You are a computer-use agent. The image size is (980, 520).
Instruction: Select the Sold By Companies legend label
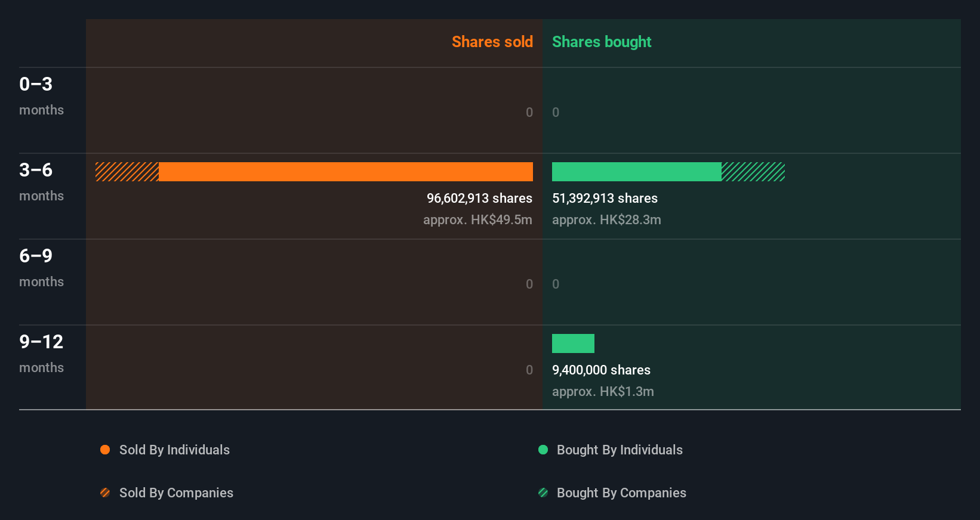[x=176, y=493]
